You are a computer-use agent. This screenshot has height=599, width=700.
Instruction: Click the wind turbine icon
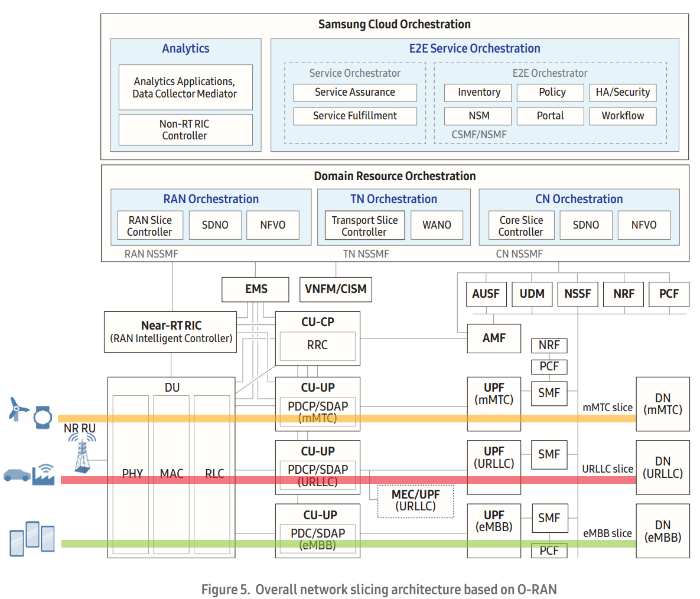pos(18,409)
